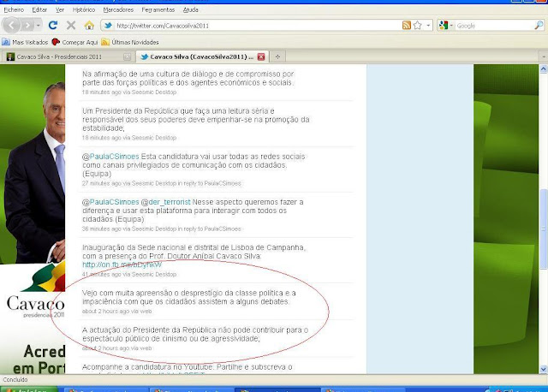Open the Histórico menu
The image size is (548, 392).
tap(84, 9)
